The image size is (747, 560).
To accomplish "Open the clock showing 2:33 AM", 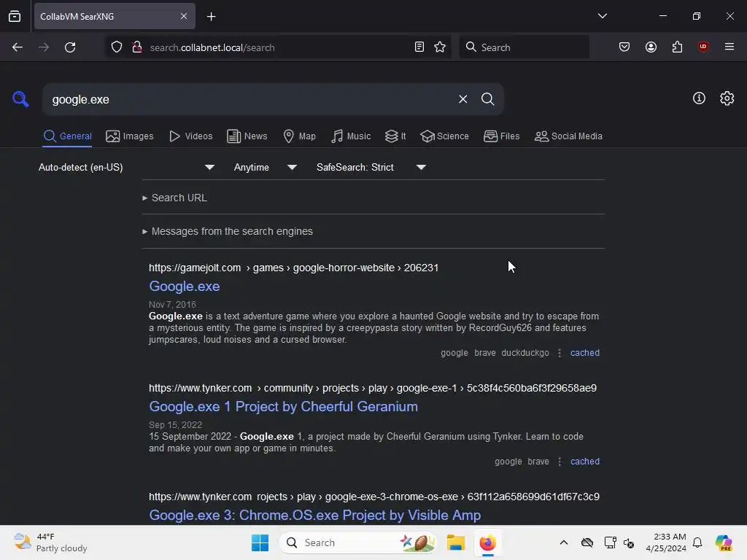I will coord(666,542).
